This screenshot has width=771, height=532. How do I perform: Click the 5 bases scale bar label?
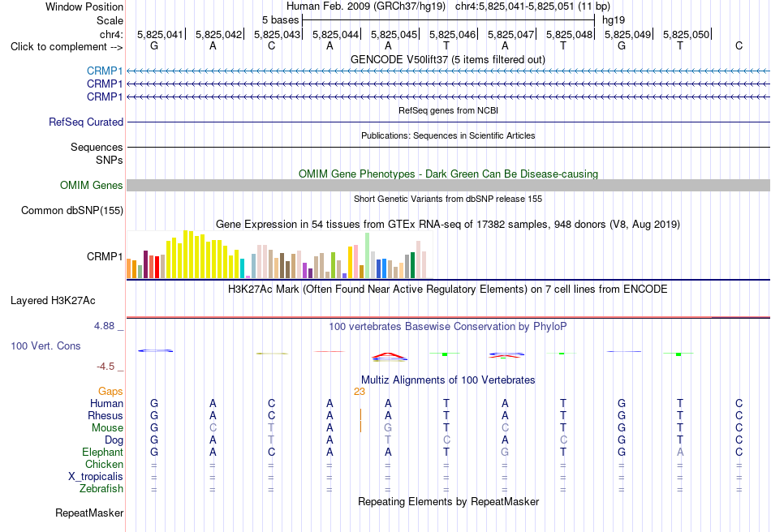click(x=280, y=20)
